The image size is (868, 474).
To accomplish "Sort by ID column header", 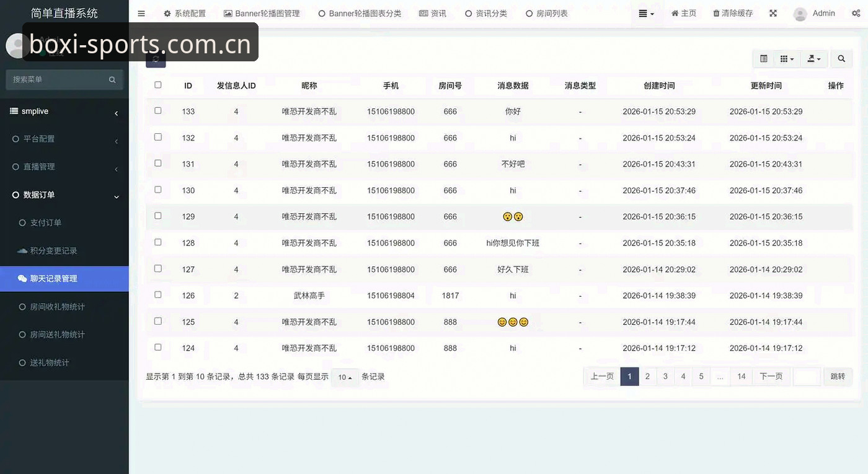I will (188, 86).
